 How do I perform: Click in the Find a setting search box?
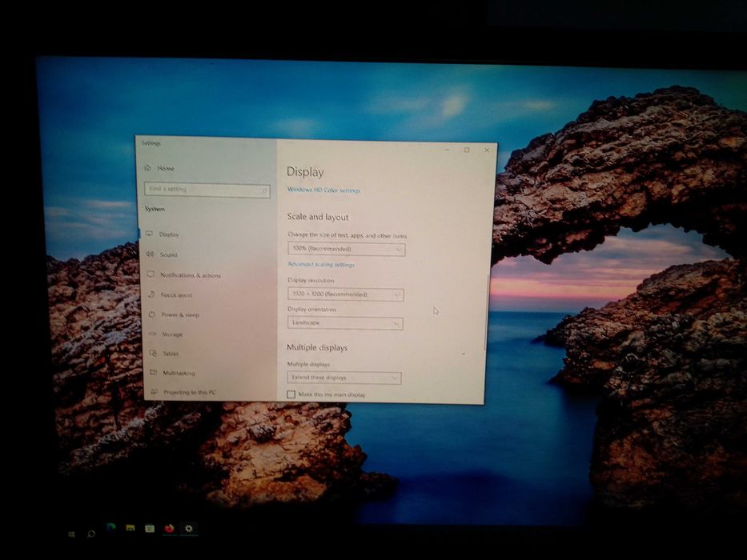[207, 190]
